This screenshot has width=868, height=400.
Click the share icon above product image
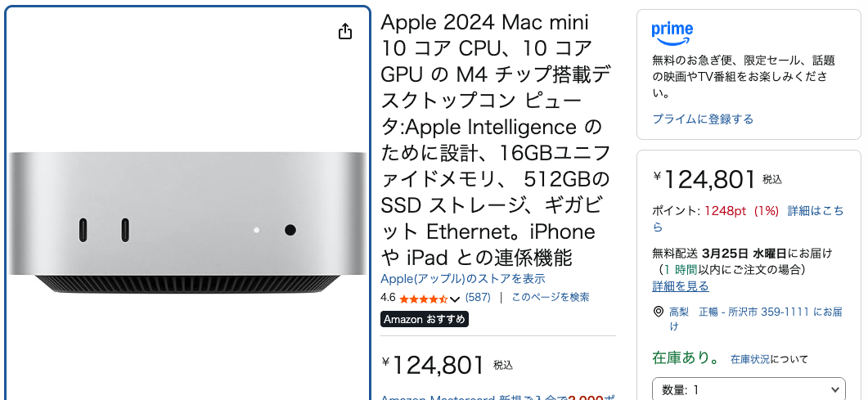click(345, 31)
